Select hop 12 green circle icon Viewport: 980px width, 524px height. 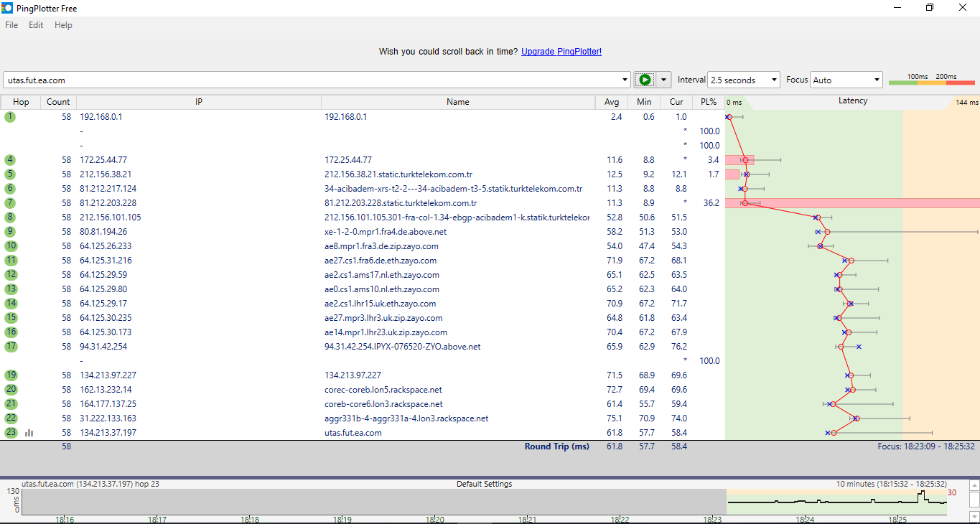[10, 275]
